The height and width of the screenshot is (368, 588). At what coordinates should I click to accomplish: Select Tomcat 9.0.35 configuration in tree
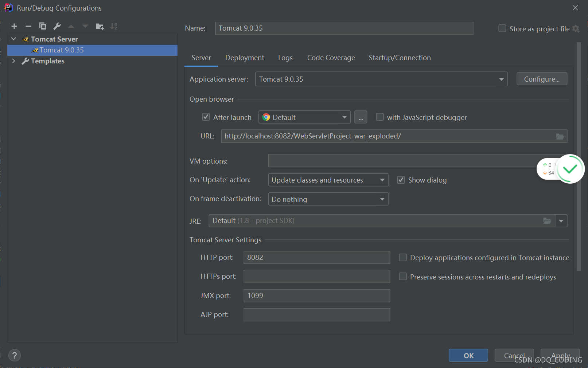[x=92, y=50]
